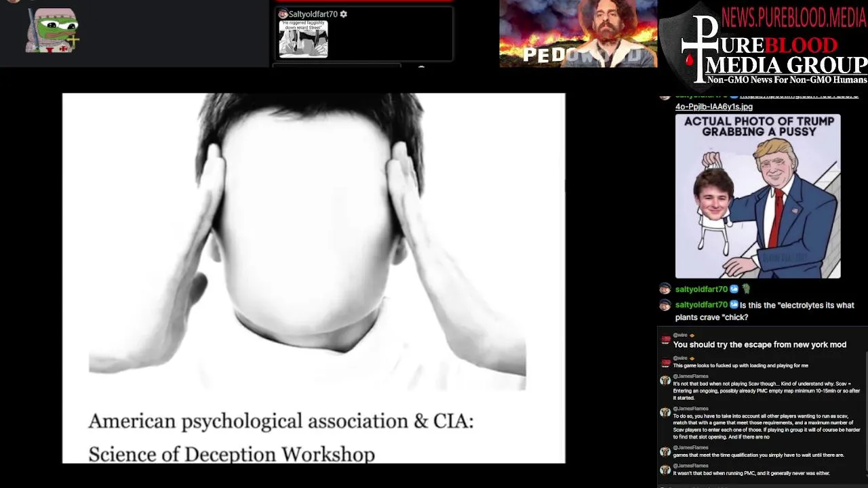Click the blue badge before the electrolytes message
This screenshot has width=868, height=488.
pos(734,305)
